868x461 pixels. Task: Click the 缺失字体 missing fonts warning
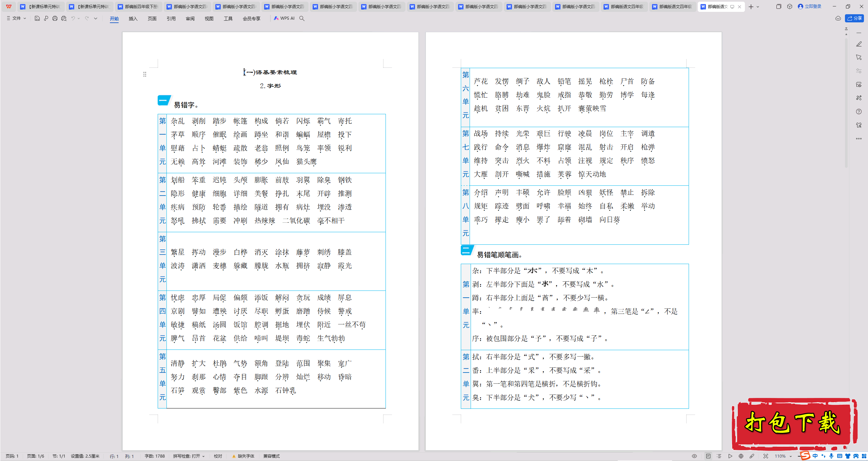243,456
